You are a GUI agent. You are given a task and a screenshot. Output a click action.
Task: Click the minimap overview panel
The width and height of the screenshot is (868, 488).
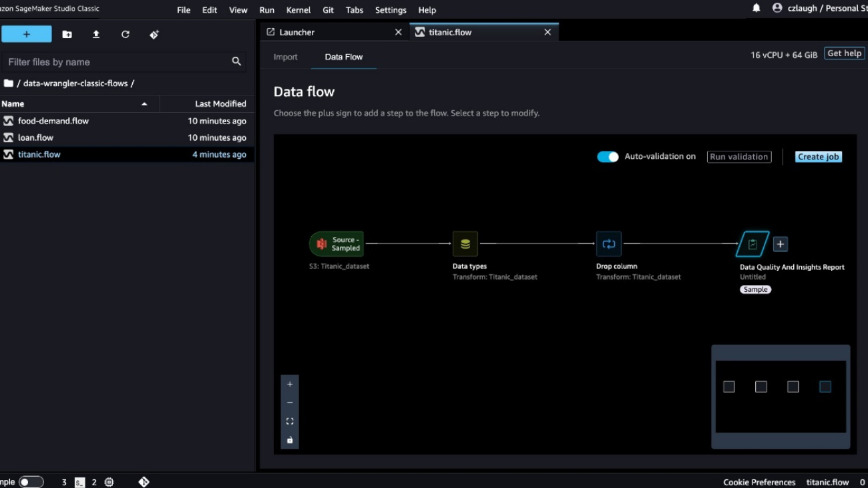(x=781, y=397)
